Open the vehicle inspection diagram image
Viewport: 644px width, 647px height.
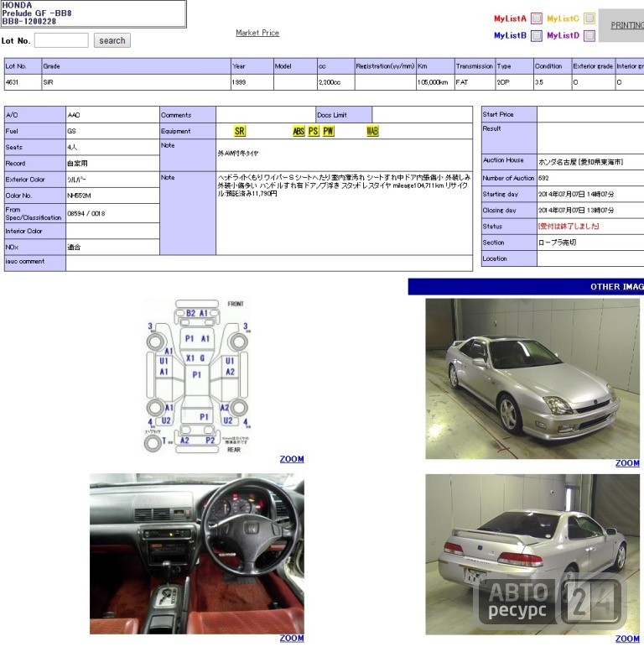click(x=197, y=377)
